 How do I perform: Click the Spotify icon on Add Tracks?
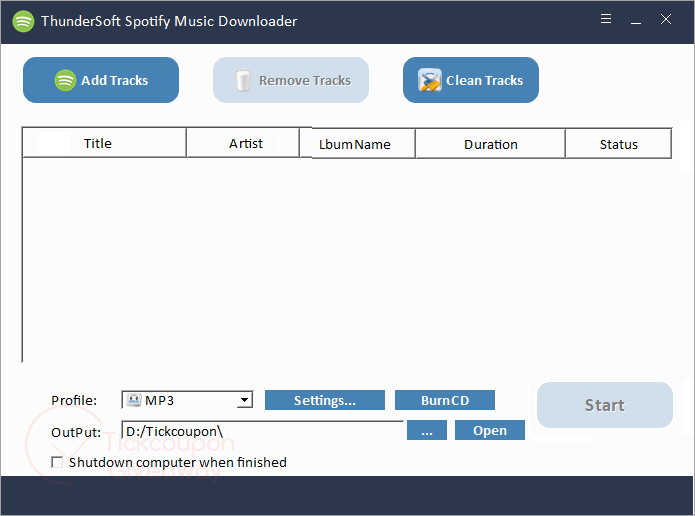(x=65, y=80)
